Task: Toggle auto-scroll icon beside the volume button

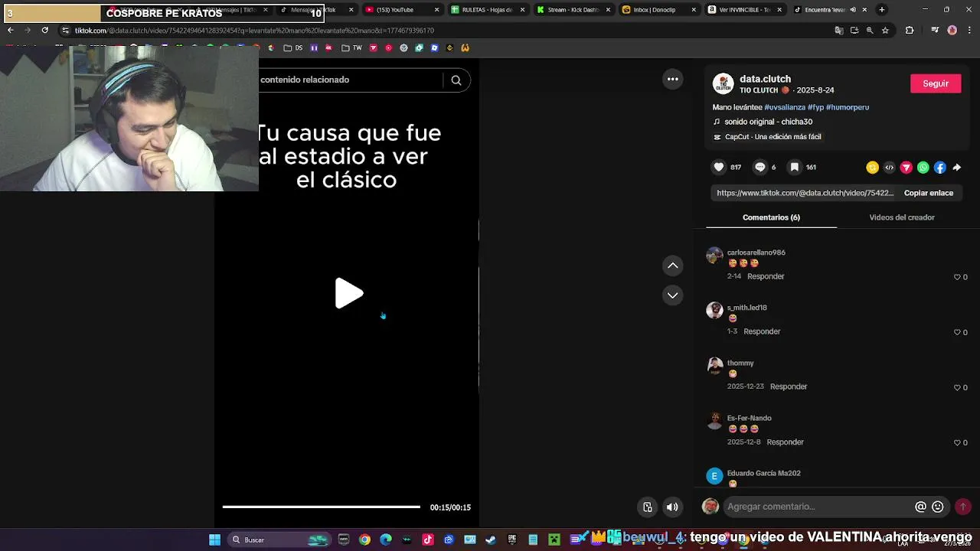Action: tap(648, 507)
